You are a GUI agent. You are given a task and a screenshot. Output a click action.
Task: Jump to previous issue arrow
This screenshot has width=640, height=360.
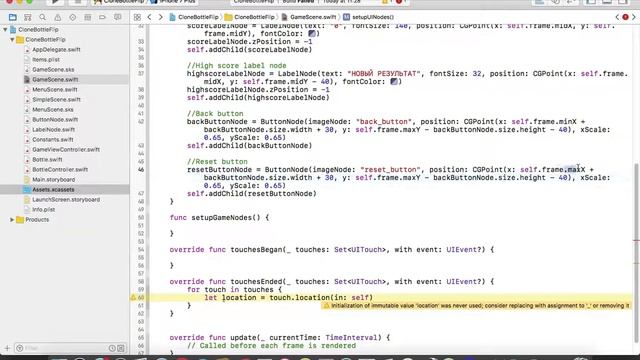[617, 17]
